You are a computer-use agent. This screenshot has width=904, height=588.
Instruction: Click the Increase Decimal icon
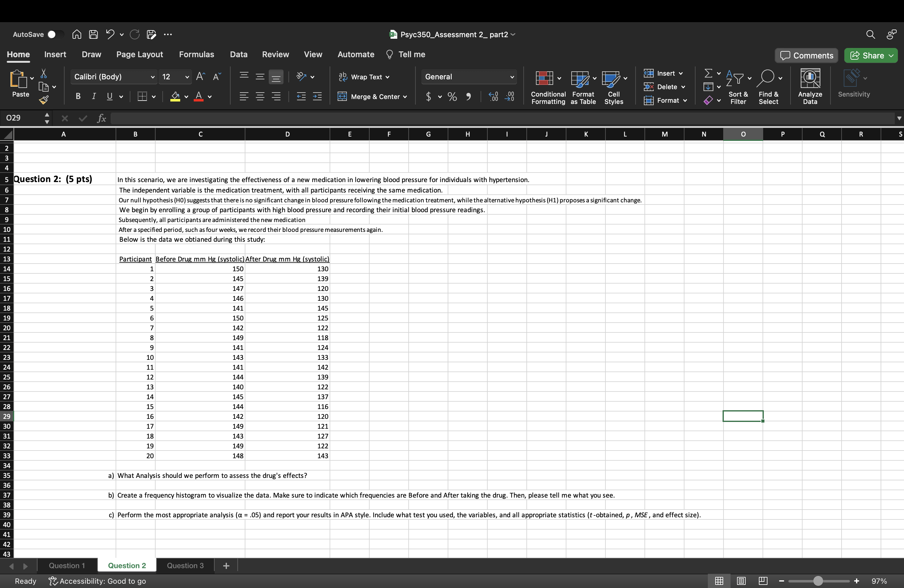coord(493,97)
